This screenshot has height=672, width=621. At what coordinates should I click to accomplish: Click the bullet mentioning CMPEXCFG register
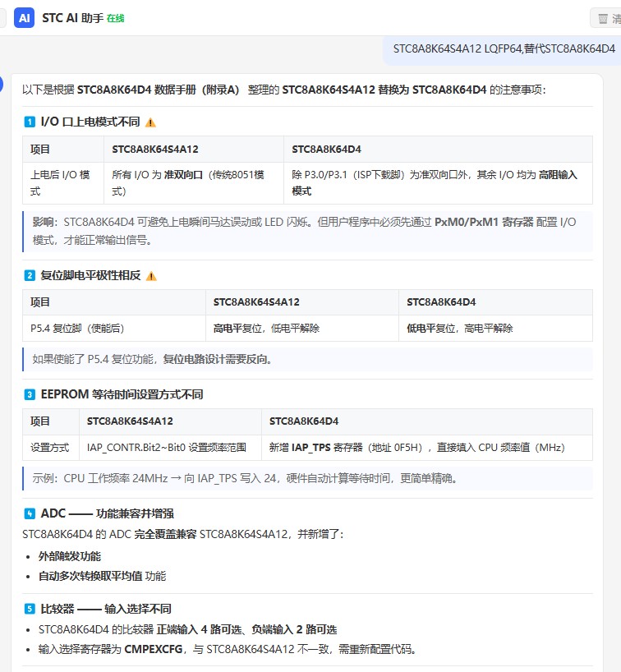(228, 649)
